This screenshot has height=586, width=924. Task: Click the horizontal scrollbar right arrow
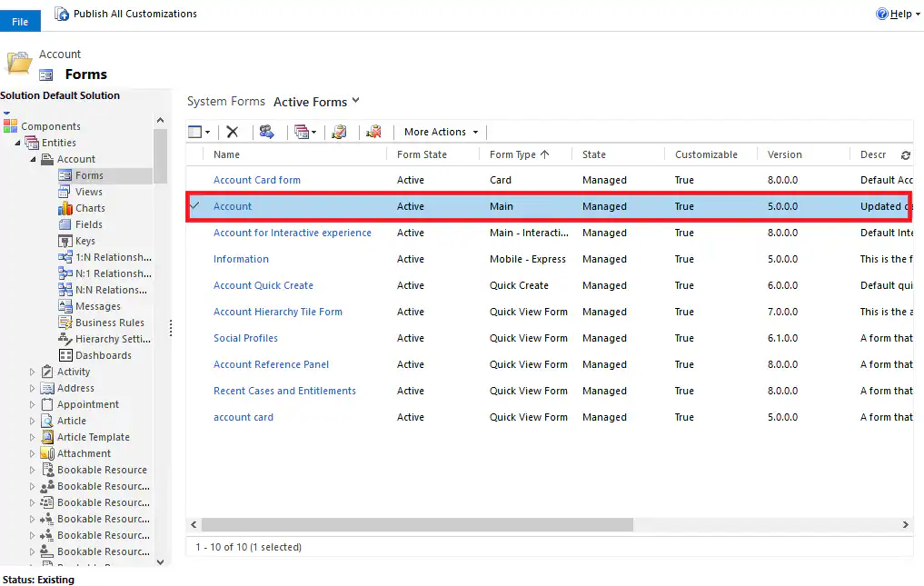(x=905, y=524)
